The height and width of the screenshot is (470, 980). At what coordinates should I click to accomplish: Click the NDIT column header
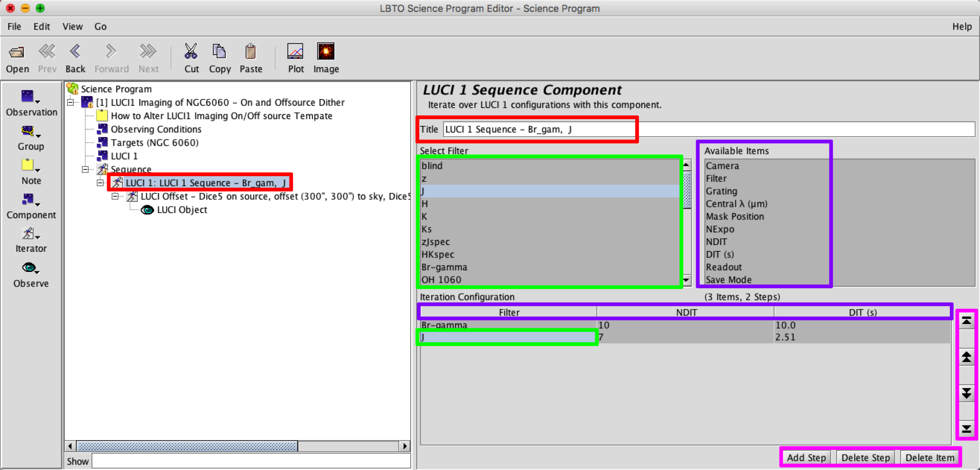[686, 312]
